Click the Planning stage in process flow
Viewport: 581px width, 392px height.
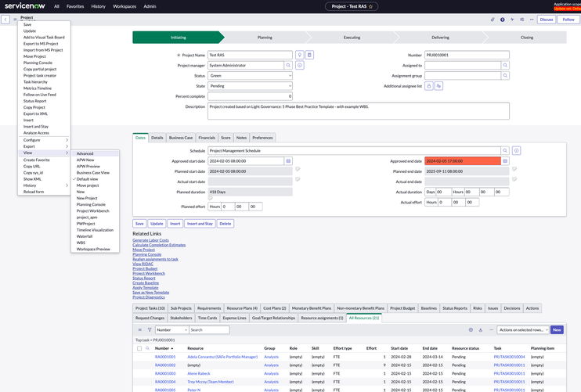[x=265, y=38]
